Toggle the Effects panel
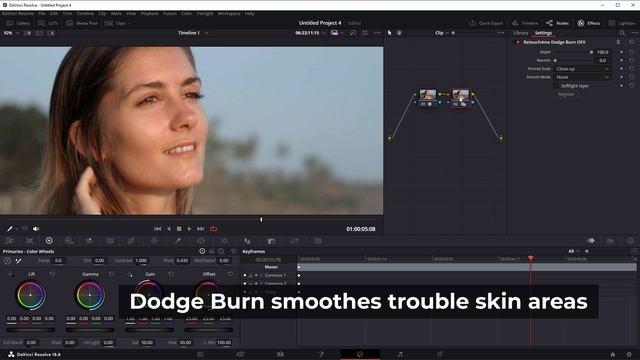This screenshot has height=360, width=640. [589, 23]
